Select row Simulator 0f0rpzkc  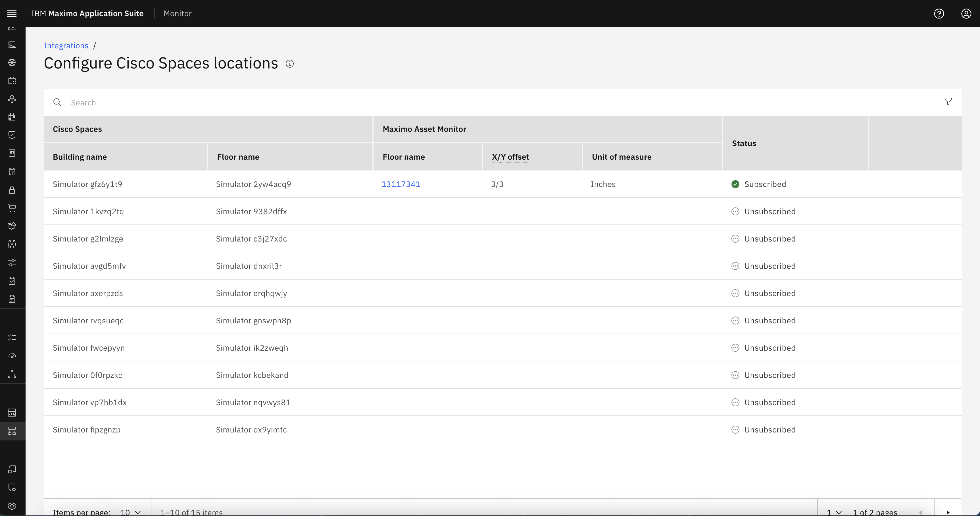point(502,375)
